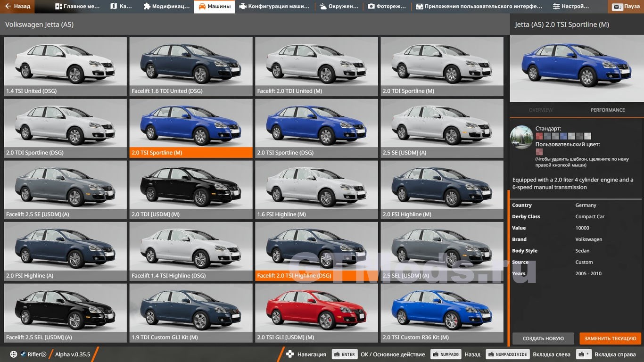Pick the blue standard colour swatch
This screenshot has width=644, height=362.
tap(563, 136)
